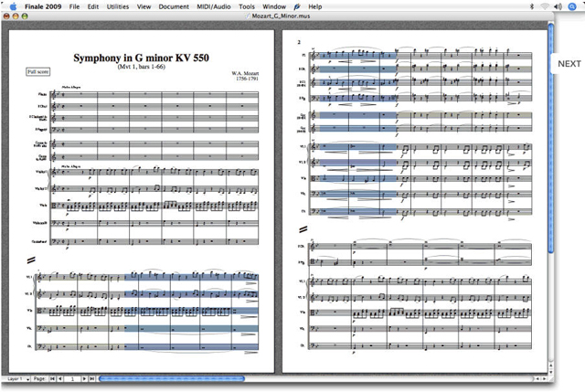Click the NEXT button

[x=569, y=64]
